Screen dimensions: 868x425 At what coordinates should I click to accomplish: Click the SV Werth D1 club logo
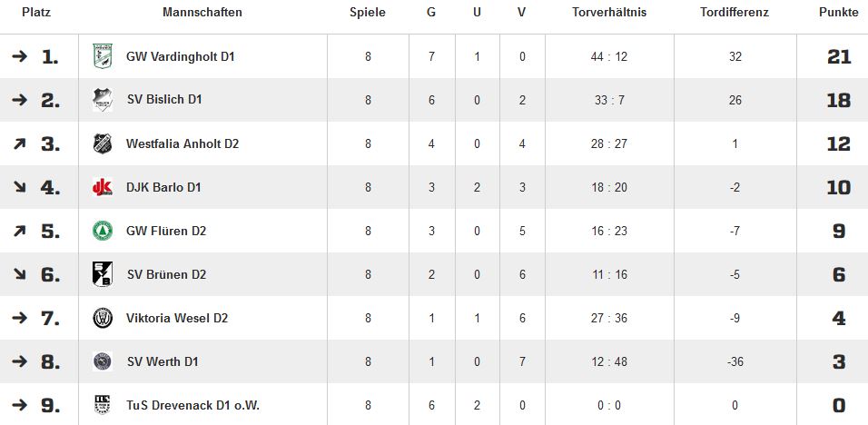(103, 361)
